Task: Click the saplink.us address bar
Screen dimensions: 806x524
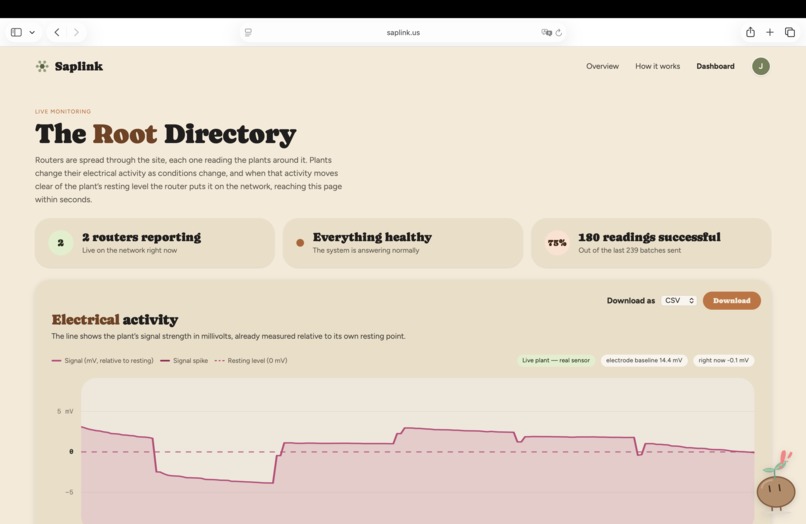Action: pyautogui.click(x=403, y=32)
